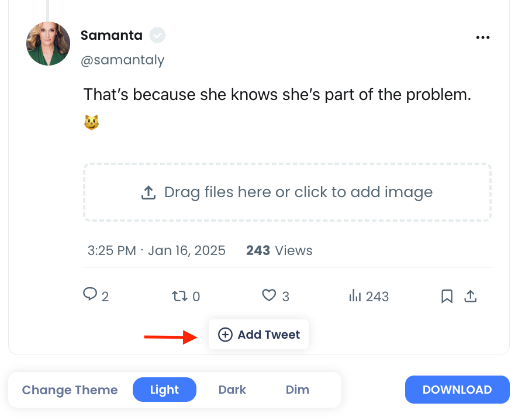Click the @samantaly handle
525x420 pixels.
123,60
